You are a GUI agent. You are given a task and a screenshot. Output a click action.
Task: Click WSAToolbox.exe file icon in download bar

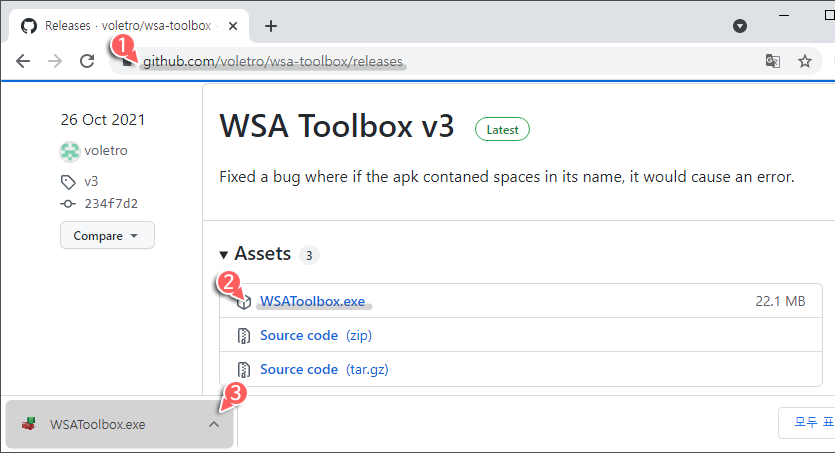click(x=29, y=424)
